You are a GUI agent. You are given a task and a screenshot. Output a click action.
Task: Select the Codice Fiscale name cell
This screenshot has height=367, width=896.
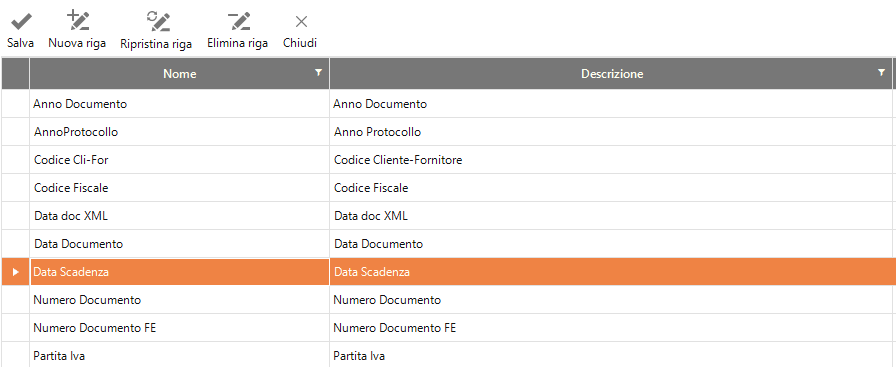click(x=179, y=188)
